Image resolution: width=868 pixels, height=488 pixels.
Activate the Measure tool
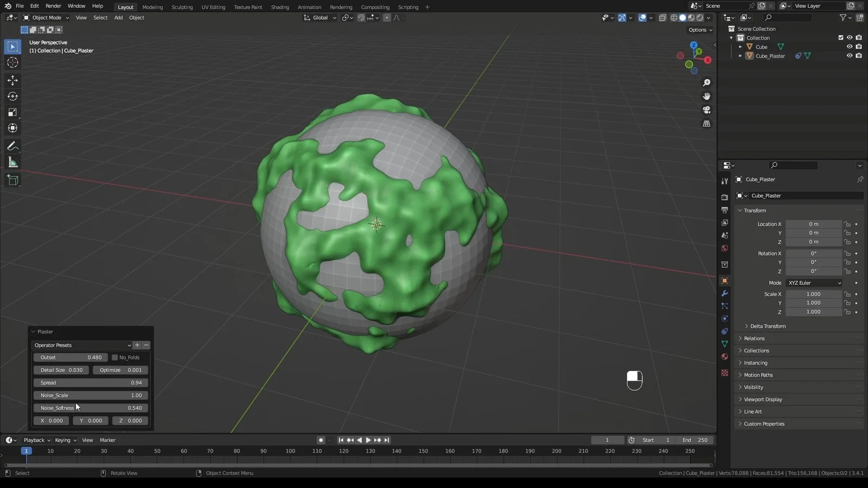coord(12,162)
